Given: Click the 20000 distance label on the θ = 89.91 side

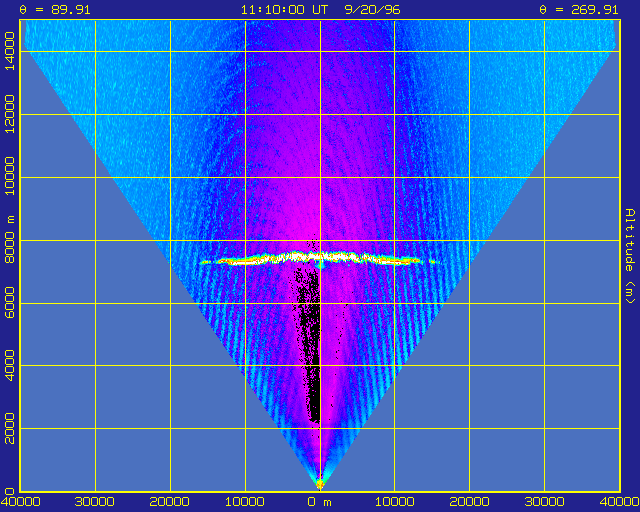Looking at the screenshot, I should click(170, 502).
